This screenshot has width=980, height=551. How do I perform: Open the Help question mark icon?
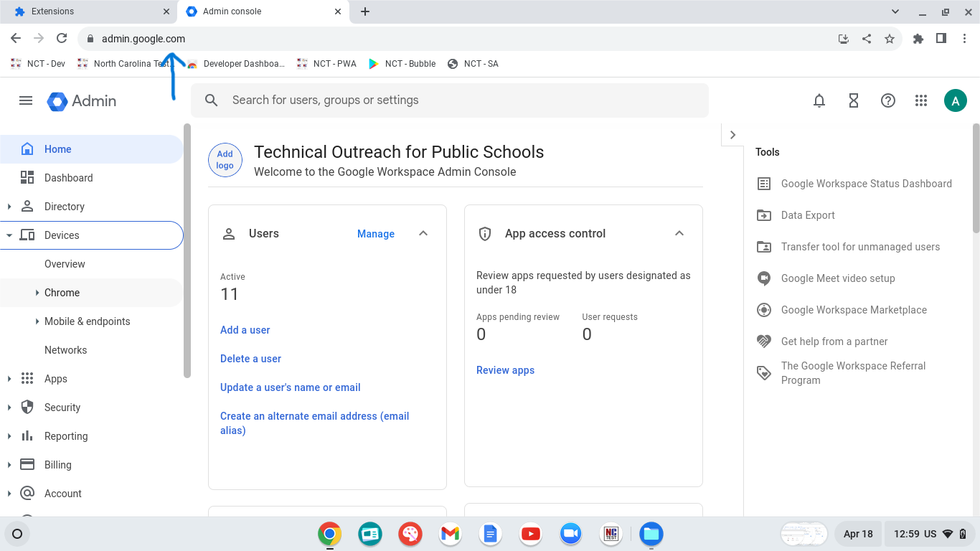[888, 101]
